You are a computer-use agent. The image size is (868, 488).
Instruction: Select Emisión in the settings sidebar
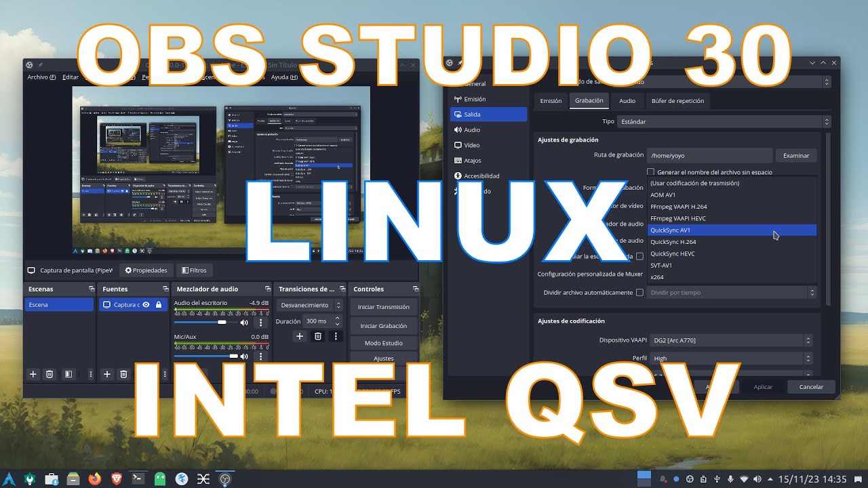(x=489, y=99)
